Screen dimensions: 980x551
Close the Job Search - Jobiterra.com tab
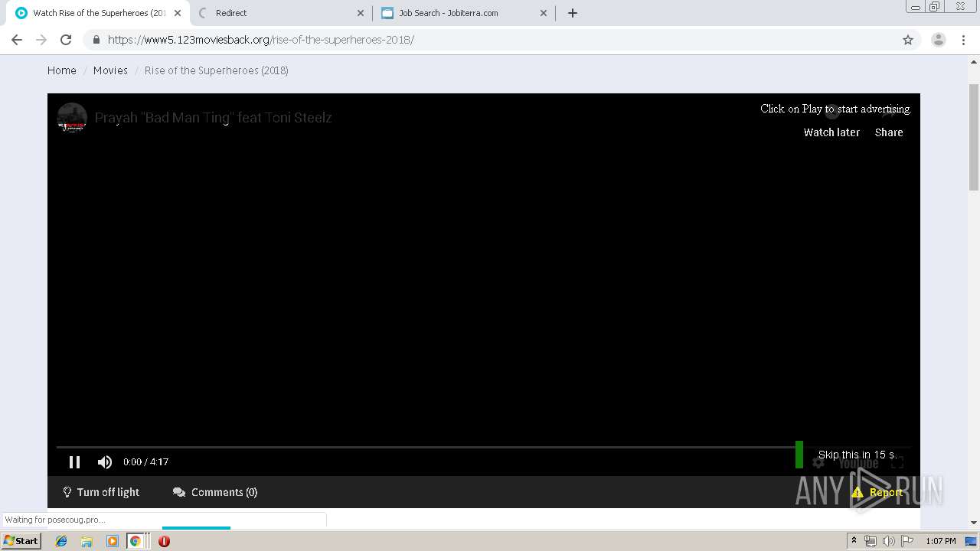tap(544, 13)
